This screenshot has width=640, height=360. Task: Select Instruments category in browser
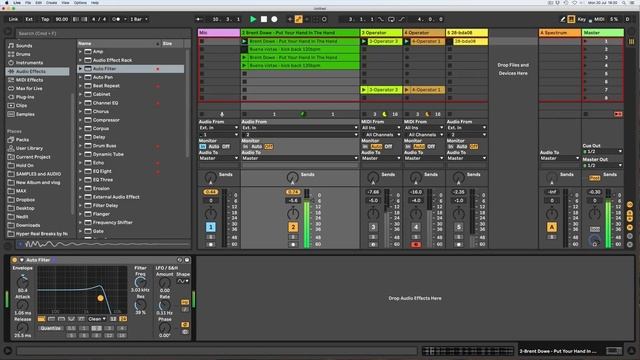click(29, 63)
